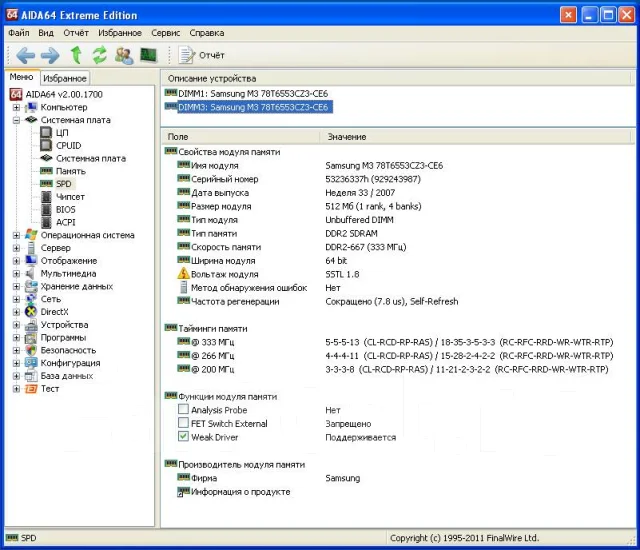The width and height of the screenshot is (640, 550).
Task: Open the Избранное menu in menu bar
Action: [x=120, y=33]
